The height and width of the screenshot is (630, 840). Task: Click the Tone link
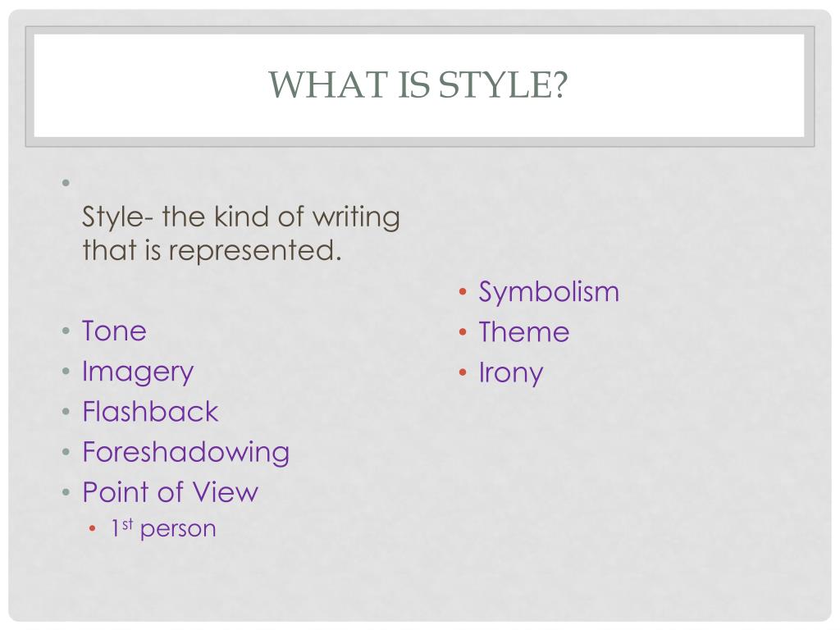click(x=114, y=331)
